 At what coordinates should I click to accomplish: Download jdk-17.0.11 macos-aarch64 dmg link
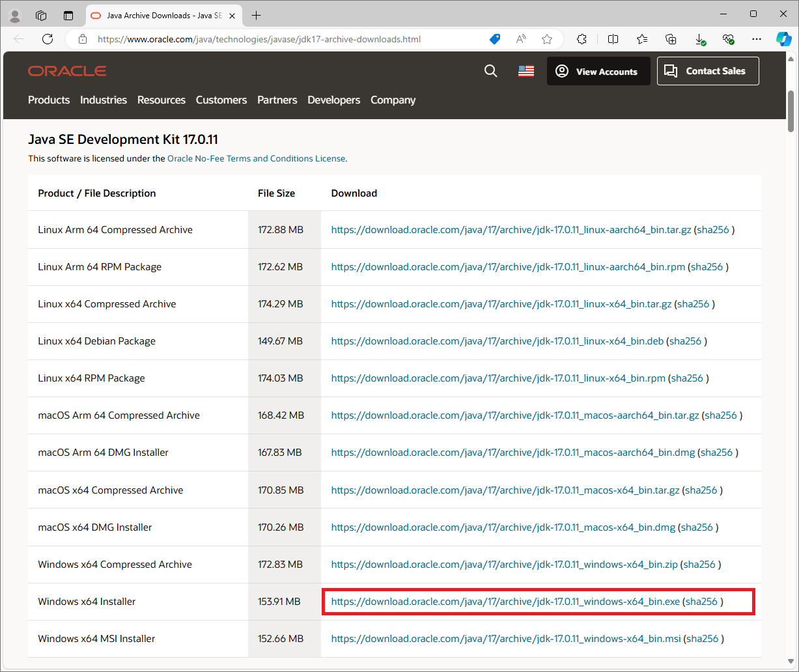pyautogui.click(x=513, y=453)
